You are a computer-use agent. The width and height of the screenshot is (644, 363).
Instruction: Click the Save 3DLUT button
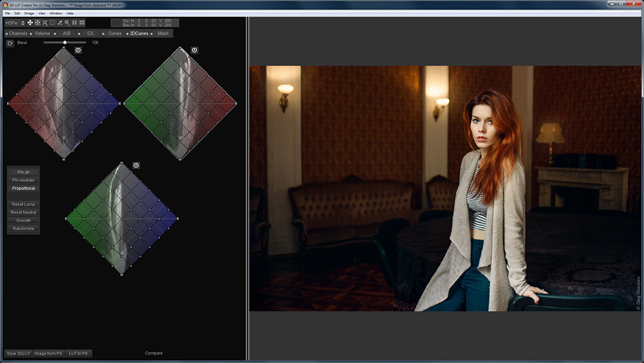pyautogui.click(x=19, y=353)
